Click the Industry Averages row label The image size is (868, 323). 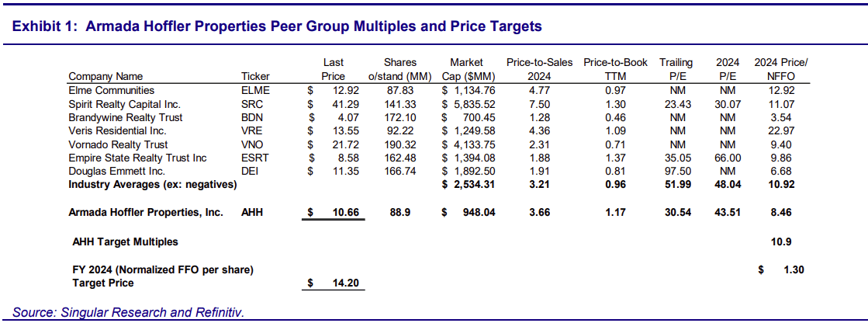point(152,184)
